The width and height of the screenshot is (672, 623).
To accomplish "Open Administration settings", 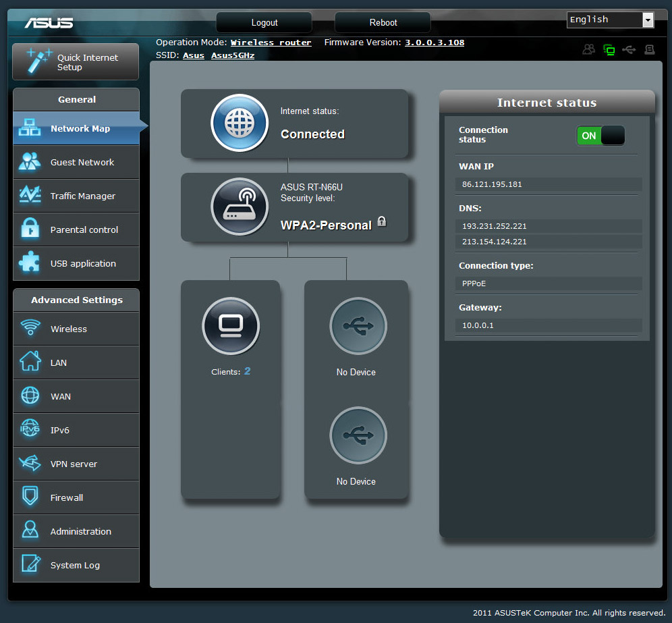I will coord(76,531).
